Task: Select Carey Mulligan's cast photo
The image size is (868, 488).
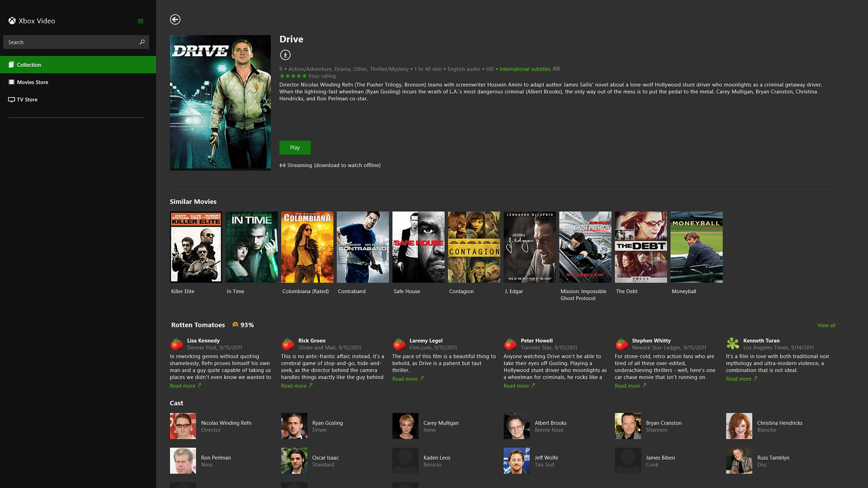Action: [x=405, y=426]
